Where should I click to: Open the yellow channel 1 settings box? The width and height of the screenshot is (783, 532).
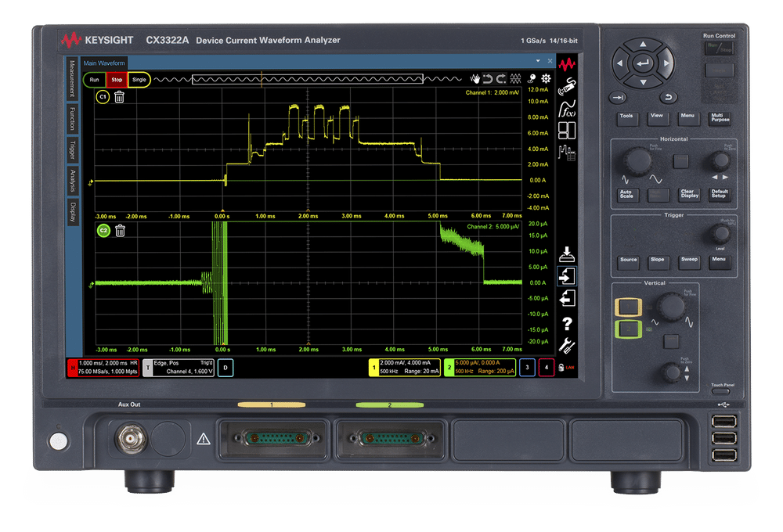[x=405, y=368]
